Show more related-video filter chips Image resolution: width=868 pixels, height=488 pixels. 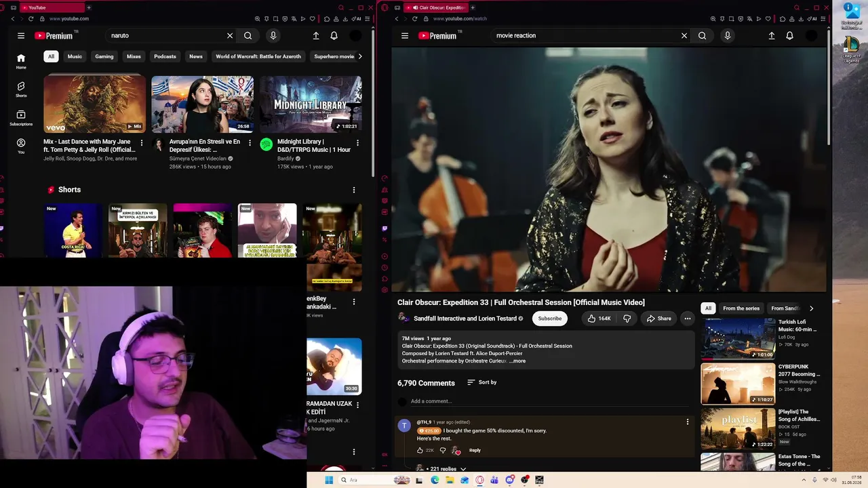pos(811,308)
